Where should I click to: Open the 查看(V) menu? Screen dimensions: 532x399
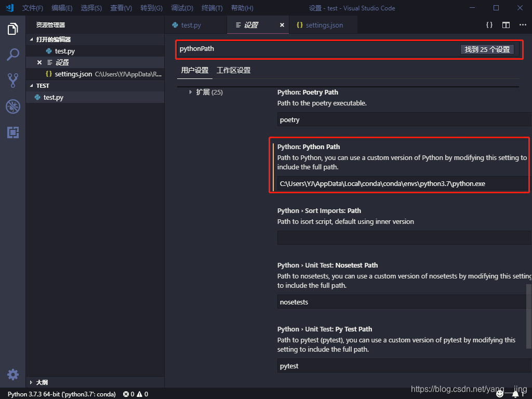(121, 8)
